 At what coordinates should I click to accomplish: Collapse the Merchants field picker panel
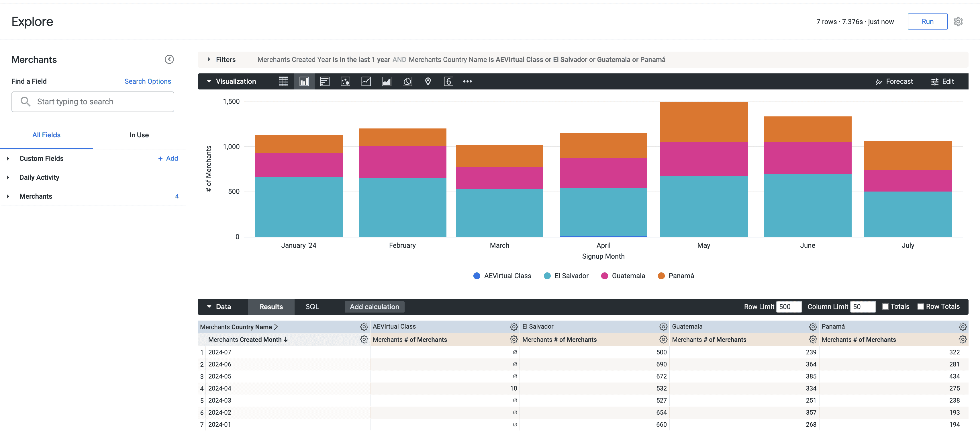[169, 59]
